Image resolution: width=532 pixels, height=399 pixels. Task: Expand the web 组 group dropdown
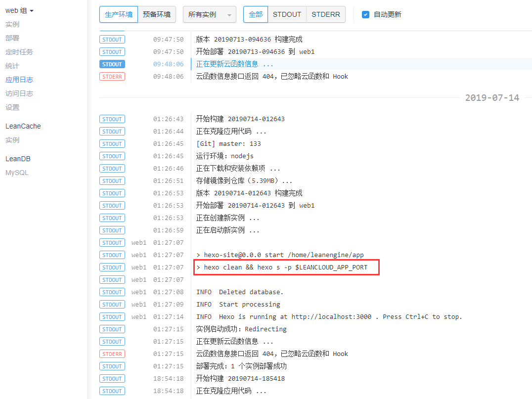point(19,10)
